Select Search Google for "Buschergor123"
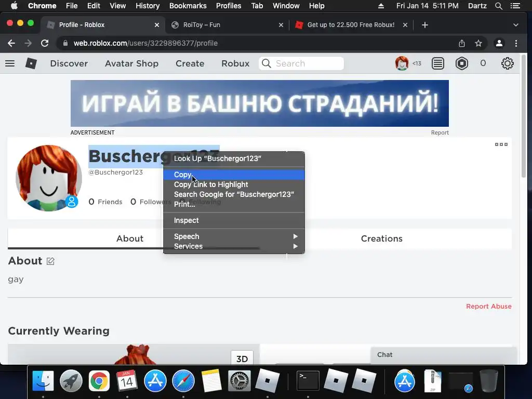 pos(234,194)
